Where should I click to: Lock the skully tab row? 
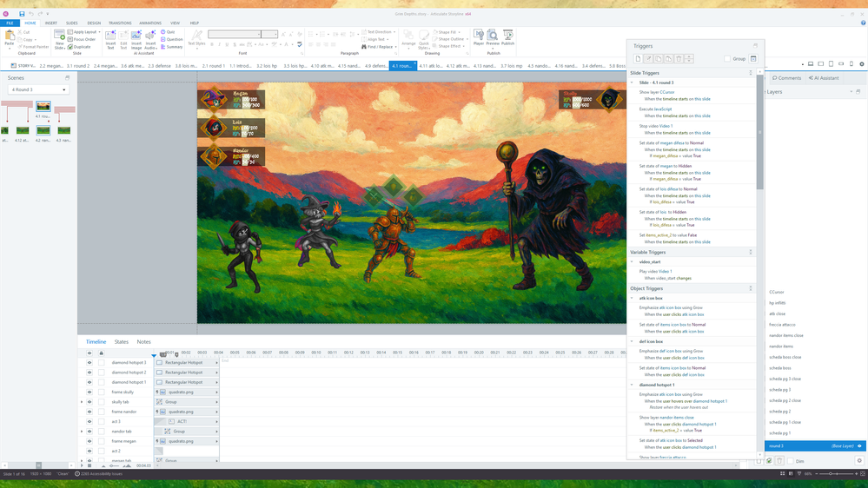tap(102, 402)
